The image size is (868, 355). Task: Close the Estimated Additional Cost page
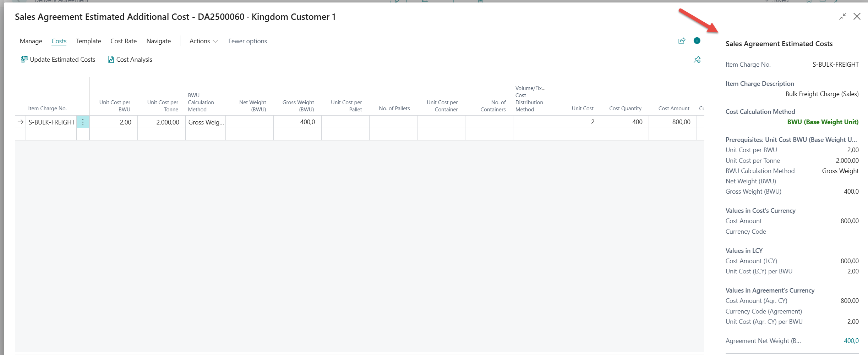[x=857, y=17]
